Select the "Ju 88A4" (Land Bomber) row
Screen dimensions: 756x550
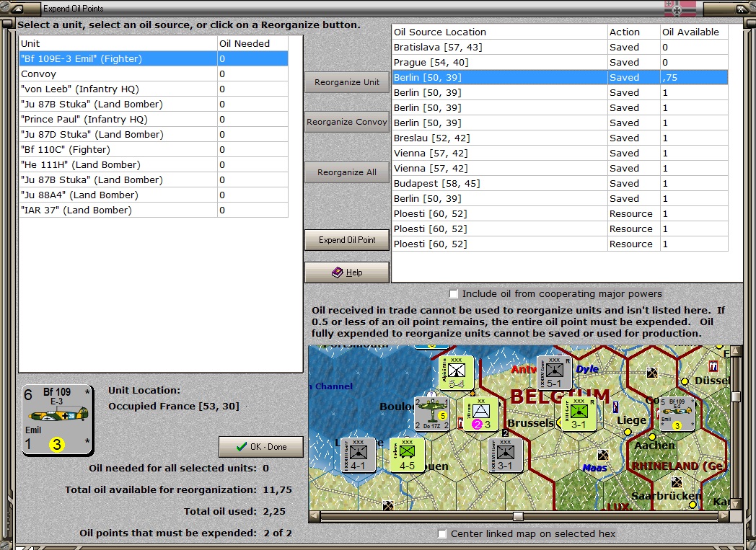pyautogui.click(x=154, y=195)
